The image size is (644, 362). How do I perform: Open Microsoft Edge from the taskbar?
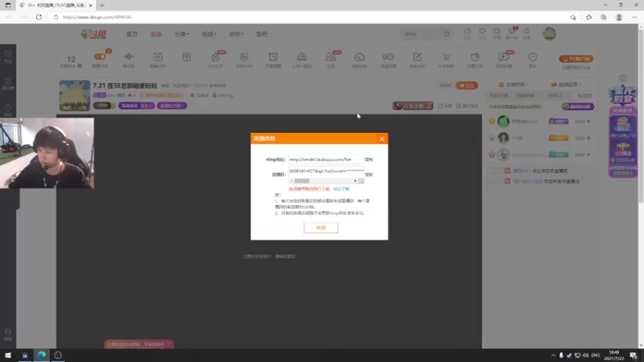tap(42, 356)
